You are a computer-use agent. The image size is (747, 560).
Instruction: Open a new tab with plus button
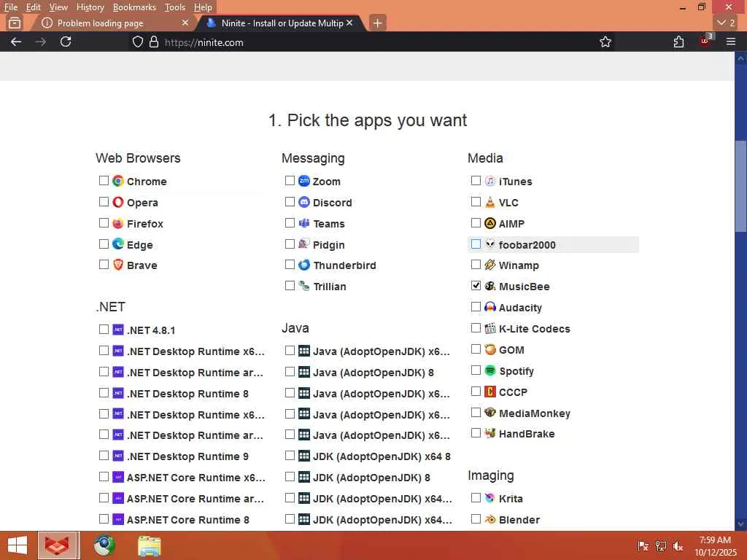pos(377,23)
